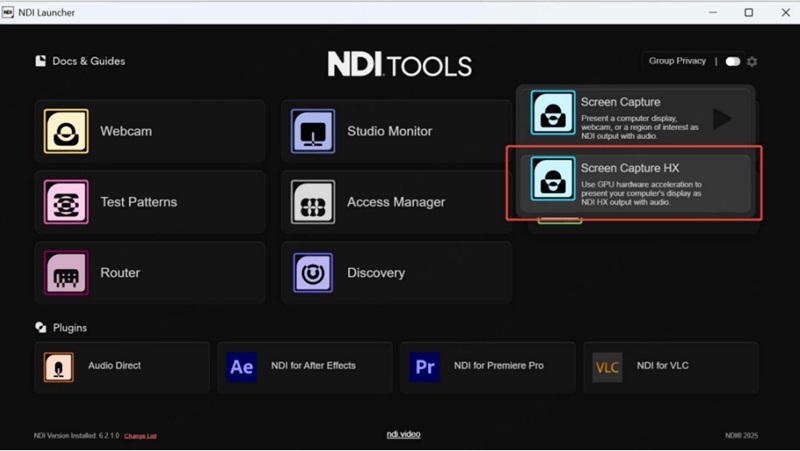Maximize the NDI Launcher window

pyautogui.click(x=748, y=12)
